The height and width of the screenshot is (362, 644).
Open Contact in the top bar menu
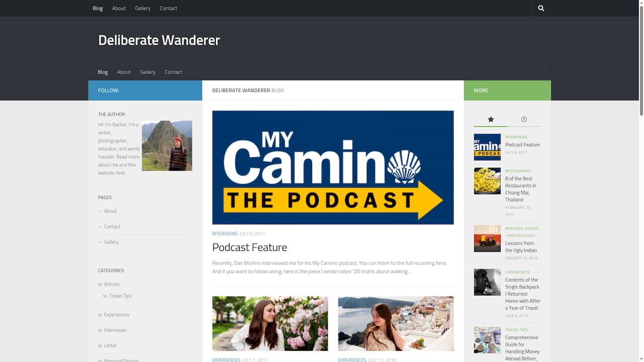[169, 8]
